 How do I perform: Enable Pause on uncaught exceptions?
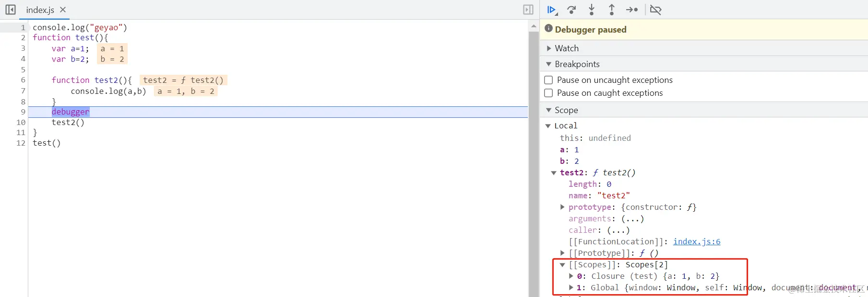(x=548, y=80)
